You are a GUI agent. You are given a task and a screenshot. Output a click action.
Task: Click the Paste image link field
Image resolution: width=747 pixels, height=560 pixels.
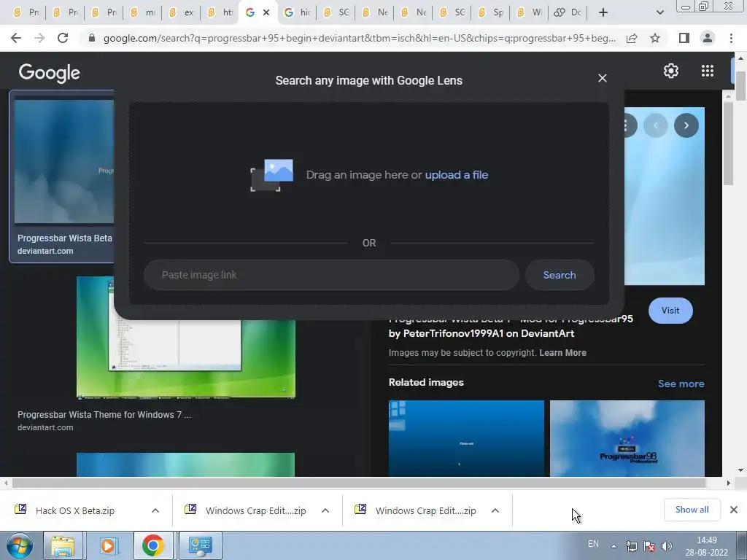331,275
